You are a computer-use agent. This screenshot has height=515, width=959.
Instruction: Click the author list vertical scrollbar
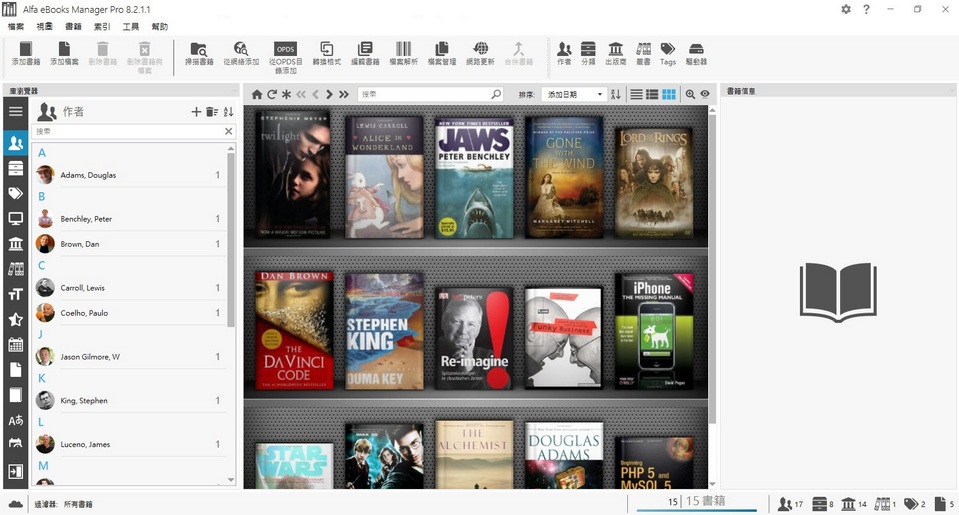click(x=231, y=240)
